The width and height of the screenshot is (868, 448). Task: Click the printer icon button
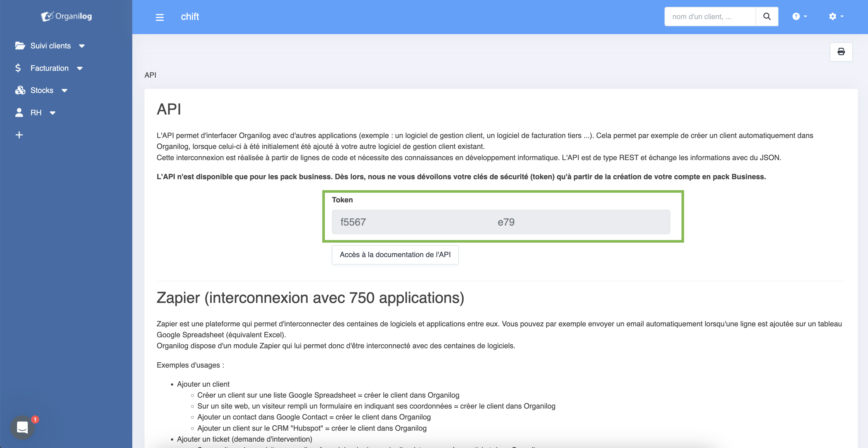click(x=841, y=52)
